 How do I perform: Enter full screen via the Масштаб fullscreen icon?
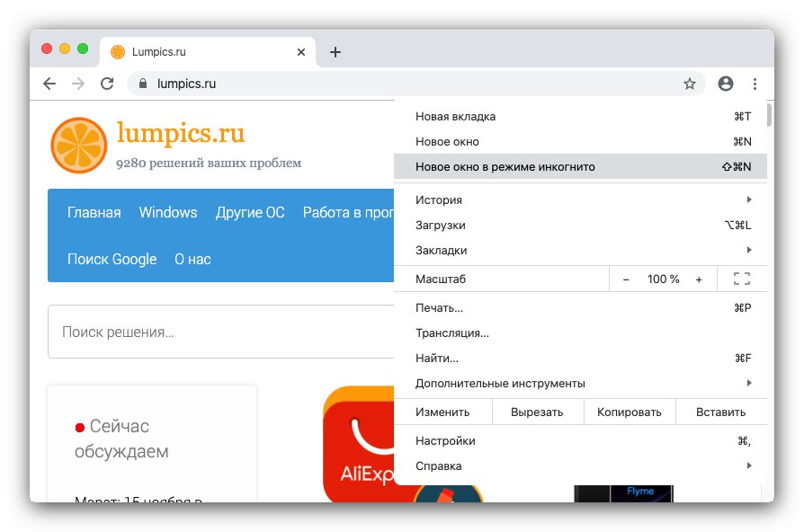pos(741,279)
